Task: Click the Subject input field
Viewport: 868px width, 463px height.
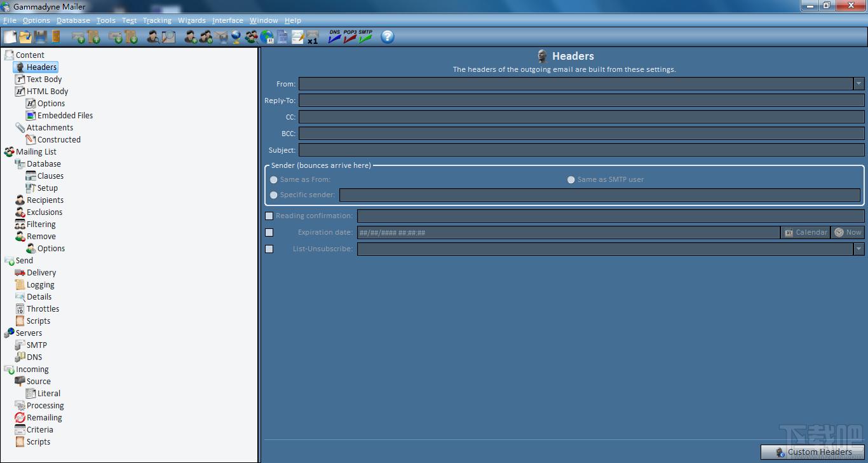Action: pyautogui.click(x=581, y=150)
